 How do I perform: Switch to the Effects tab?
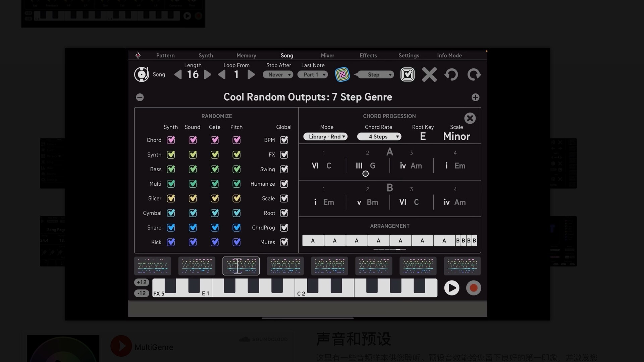coord(368,56)
